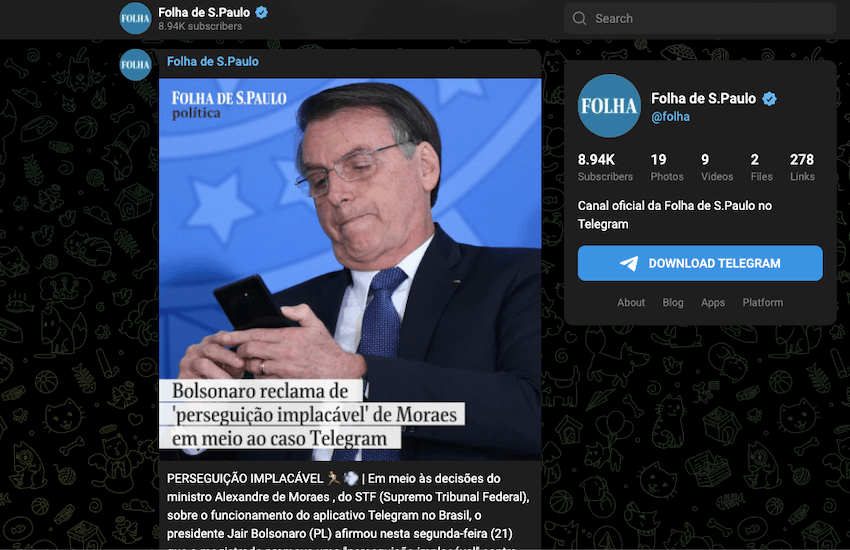The width and height of the screenshot is (850, 550).
Task: Show the 9 Videos counter
Action: point(717,167)
